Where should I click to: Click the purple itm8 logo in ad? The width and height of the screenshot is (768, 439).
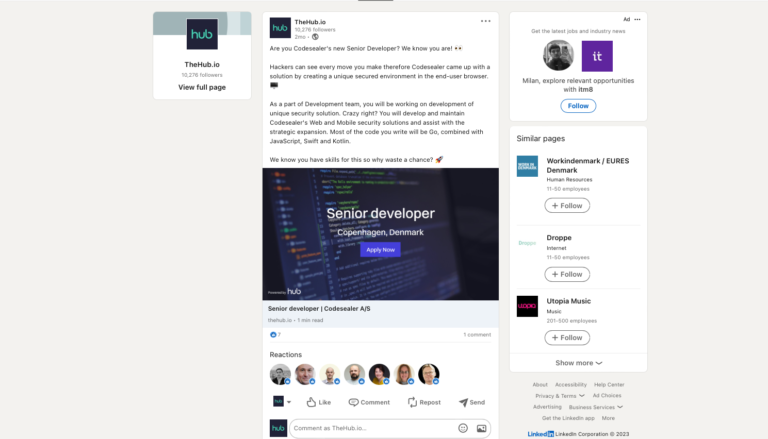coord(597,56)
